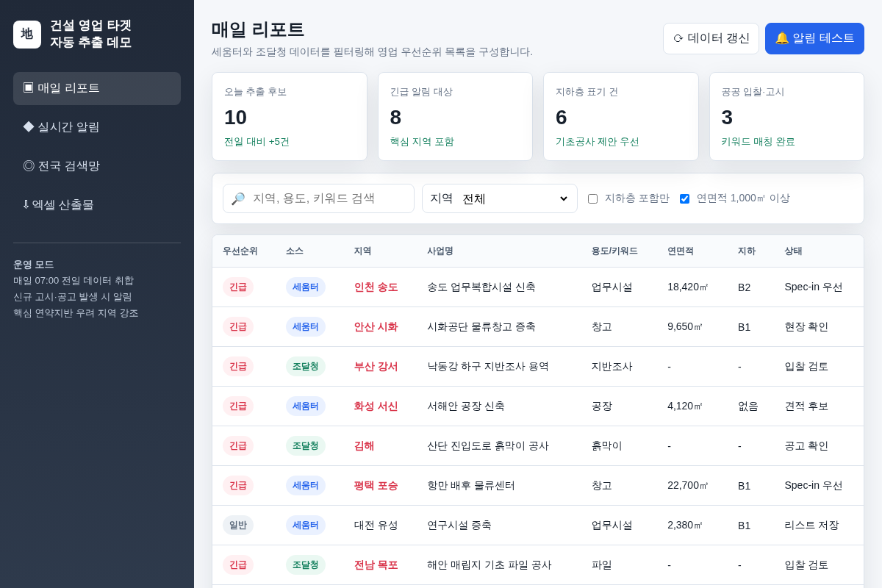Click 산단 진입도로 흙막이 공사 project name

click(488, 445)
